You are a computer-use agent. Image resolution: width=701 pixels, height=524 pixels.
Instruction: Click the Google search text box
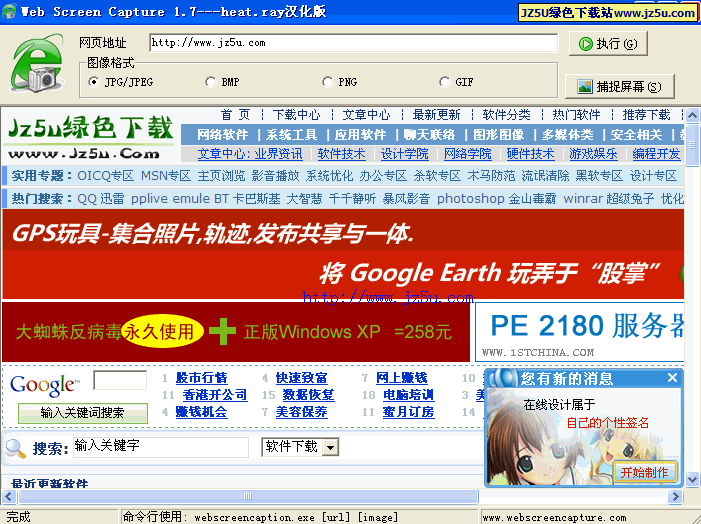point(120,380)
